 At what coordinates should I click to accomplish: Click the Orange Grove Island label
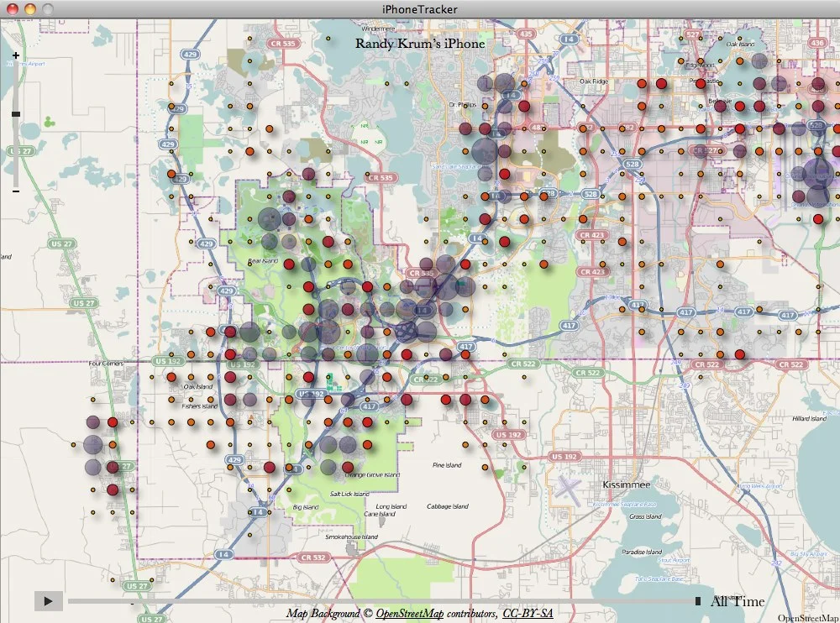pyautogui.click(x=372, y=475)
